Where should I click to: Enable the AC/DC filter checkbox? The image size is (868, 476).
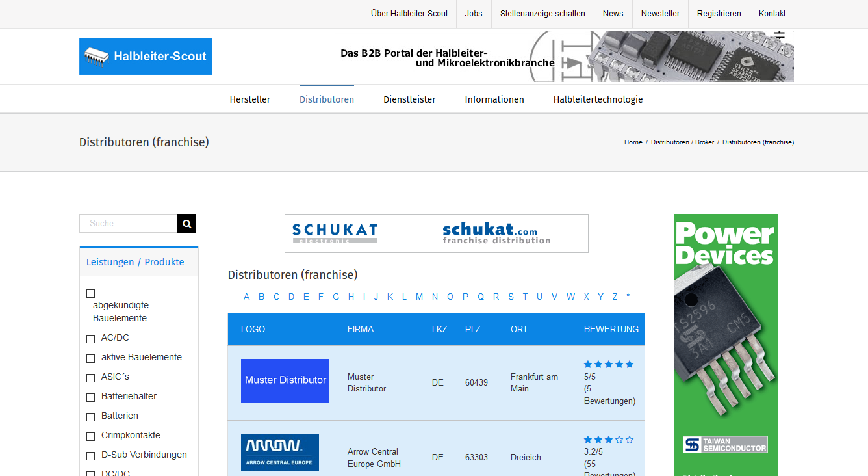click(90, 339)
